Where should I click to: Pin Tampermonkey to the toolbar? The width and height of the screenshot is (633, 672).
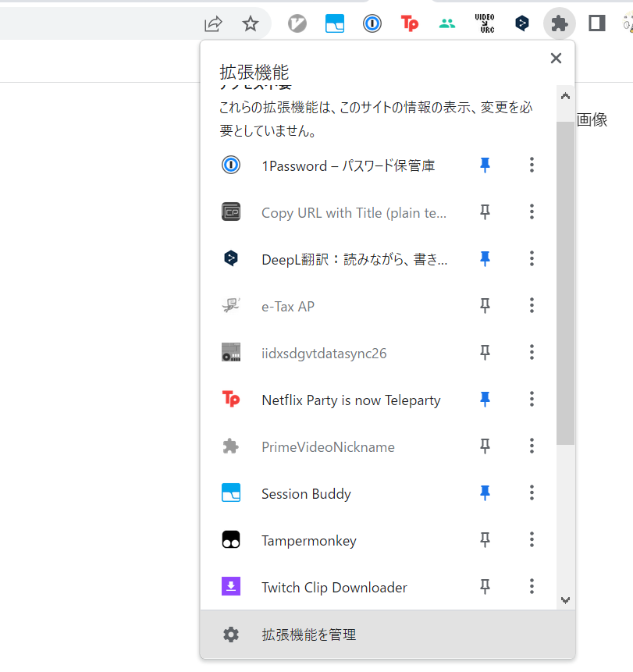tap(485, 539)
